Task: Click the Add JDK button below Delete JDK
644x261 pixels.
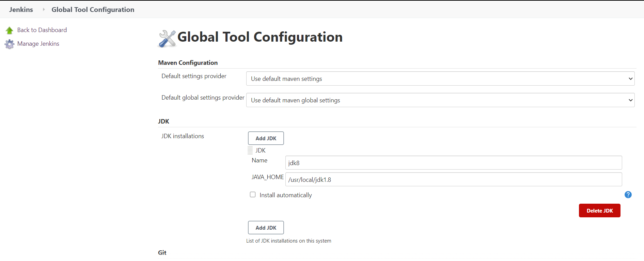Action: point(266,228)
